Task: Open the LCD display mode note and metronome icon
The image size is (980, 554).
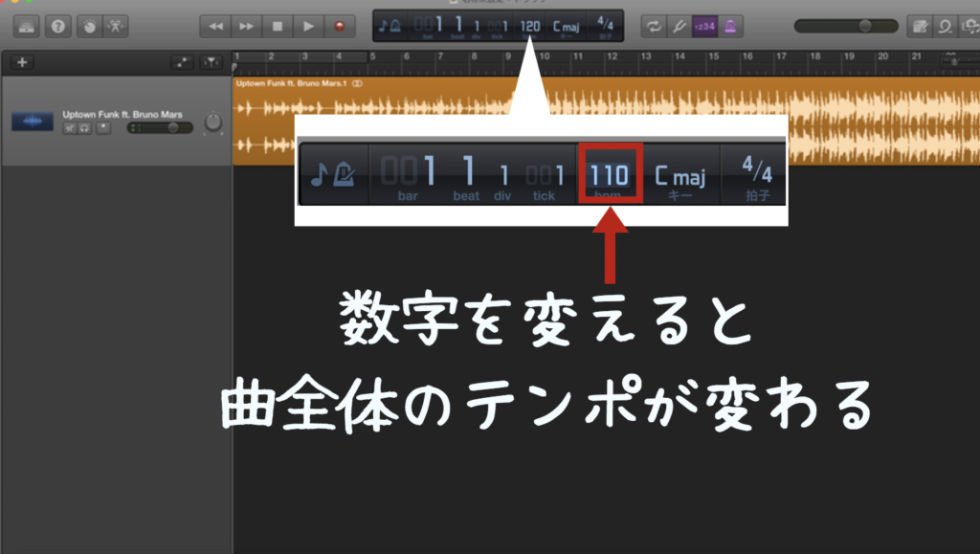Action: tap(390, 26)
